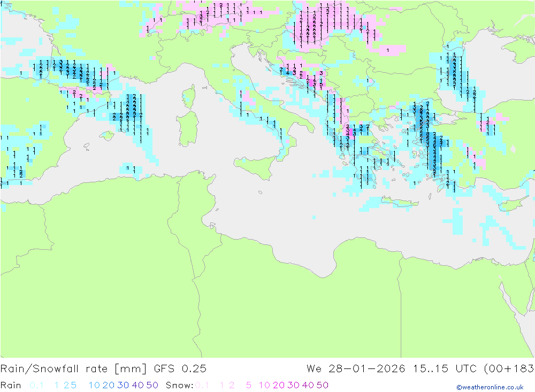Viewport: 535px width, 392px height.
Task: Pick the snow 10 legend color value
Action: click(x=264, y=385)
